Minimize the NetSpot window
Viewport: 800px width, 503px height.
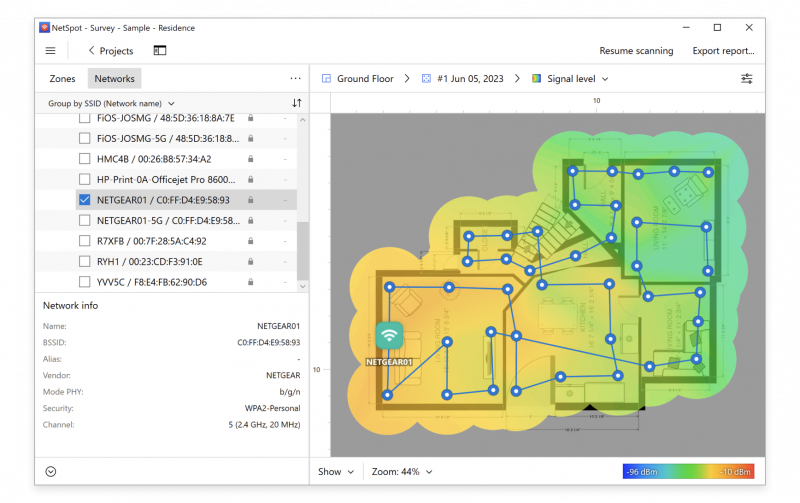tap(686, 28)
